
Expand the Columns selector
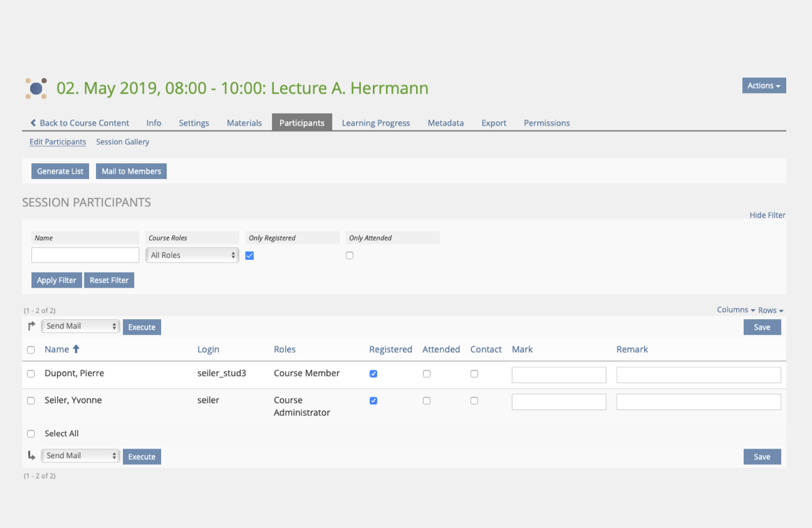[x=735, y=310]
